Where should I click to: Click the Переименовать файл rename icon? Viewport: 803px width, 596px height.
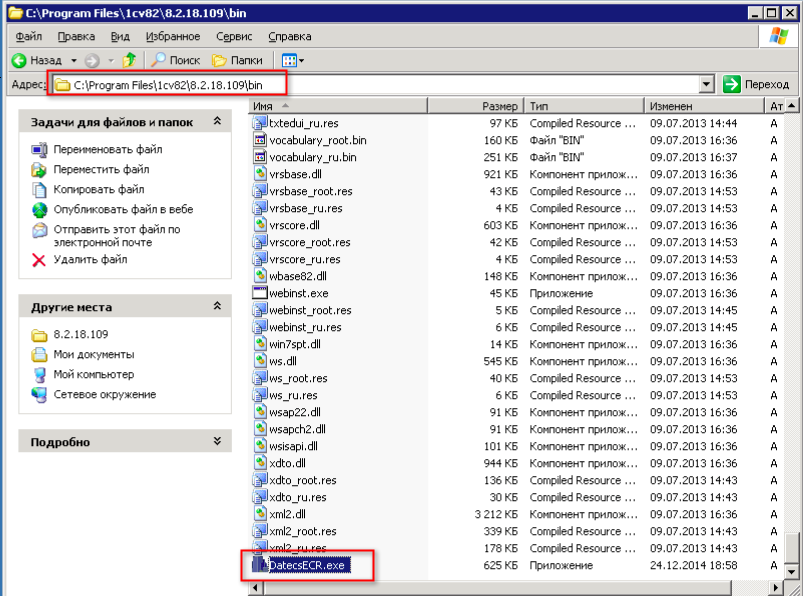point(39,150)
